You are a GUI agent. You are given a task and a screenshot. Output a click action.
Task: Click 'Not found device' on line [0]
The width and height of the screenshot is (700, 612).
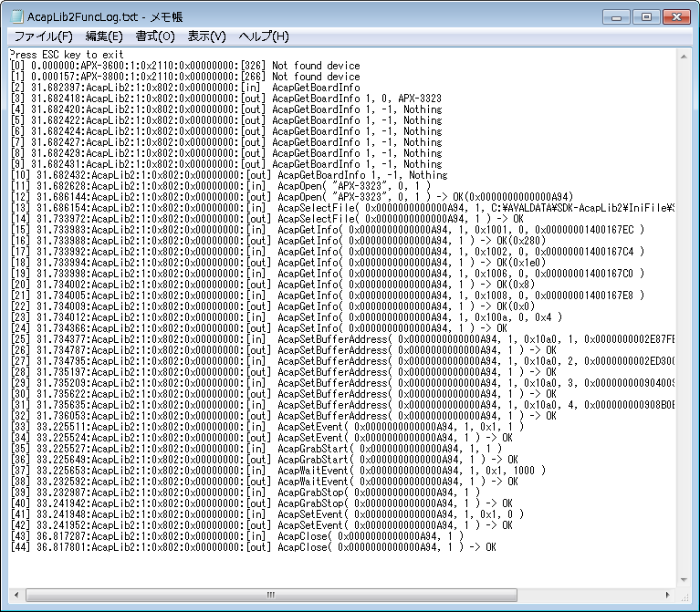316,66
